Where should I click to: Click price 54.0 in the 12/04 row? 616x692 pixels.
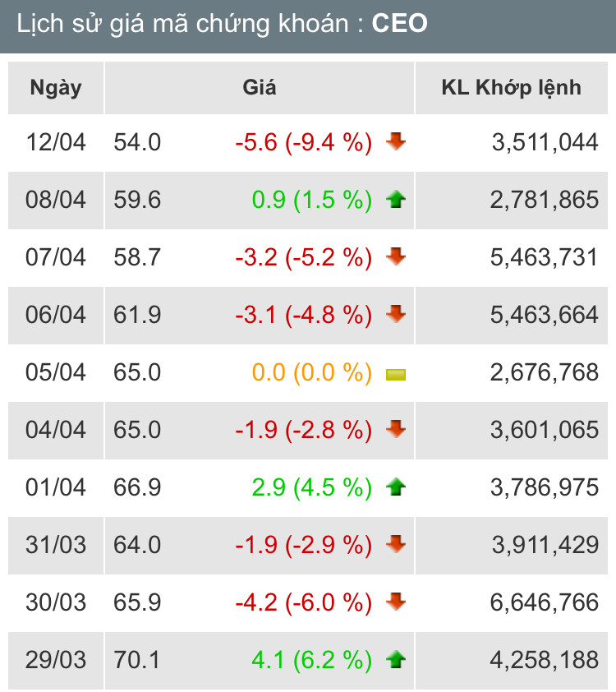coord(137,142)
